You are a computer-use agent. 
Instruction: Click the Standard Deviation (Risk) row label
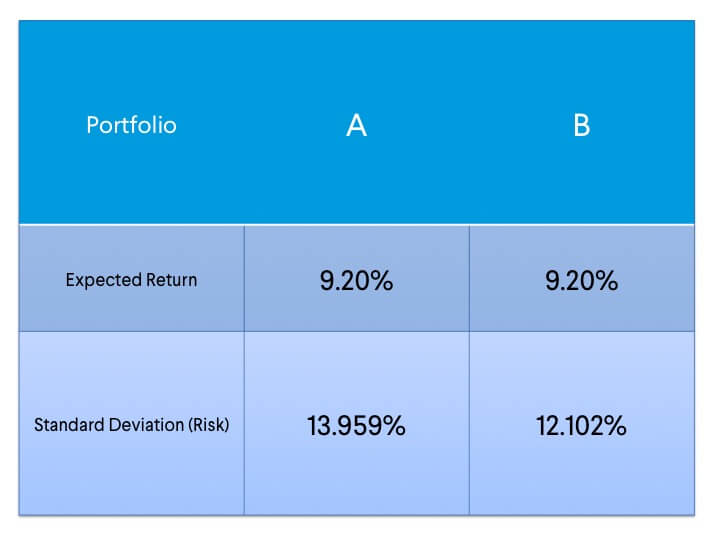[x=131, y=424]
